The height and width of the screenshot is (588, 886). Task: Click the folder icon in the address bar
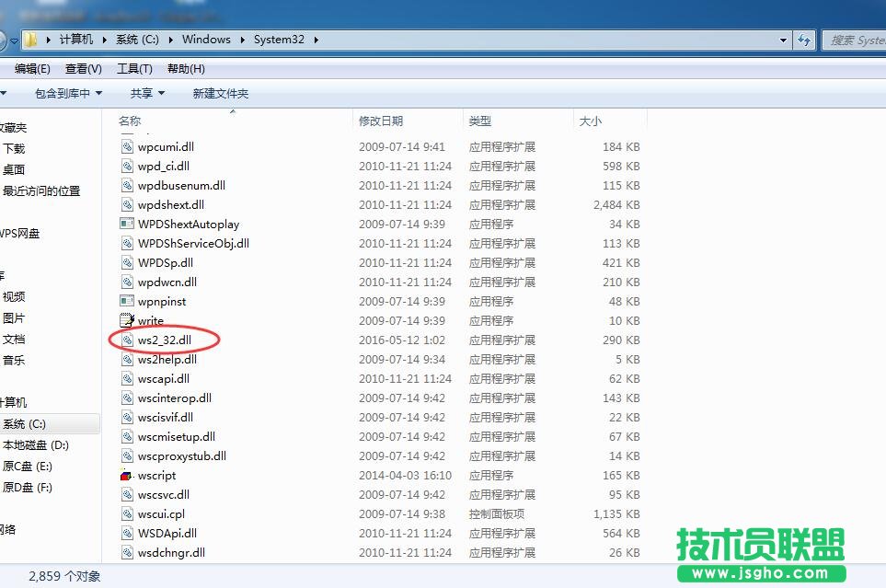tap(30, 40)
